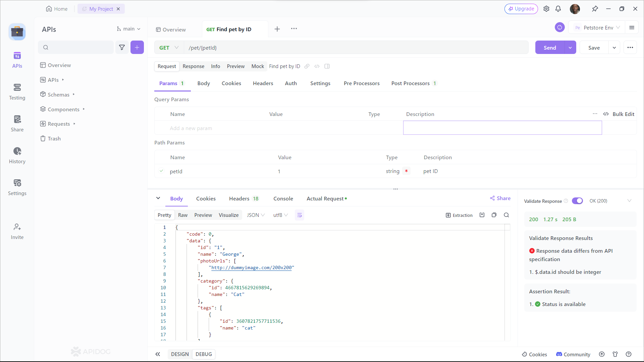Switch to the Console tab in response panel
This screenshot has height=362, width=644.
[283, 198]
